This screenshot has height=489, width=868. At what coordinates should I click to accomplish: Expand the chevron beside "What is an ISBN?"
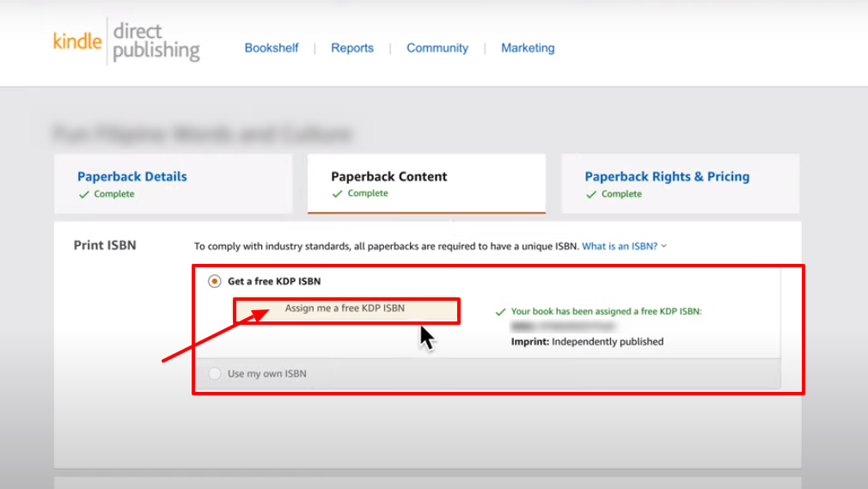click(x=664, y=247)
